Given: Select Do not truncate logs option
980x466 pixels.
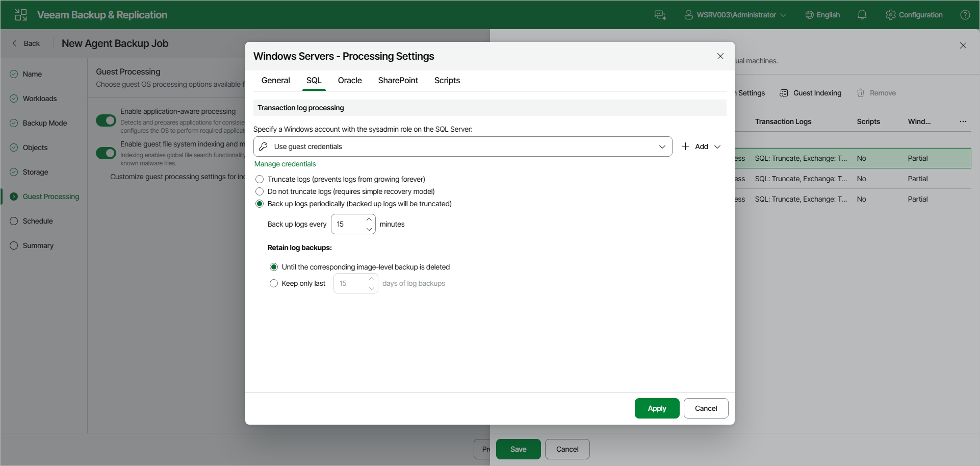Looking at the screenshot, I should pyautogui.click(x=260, y=191).
